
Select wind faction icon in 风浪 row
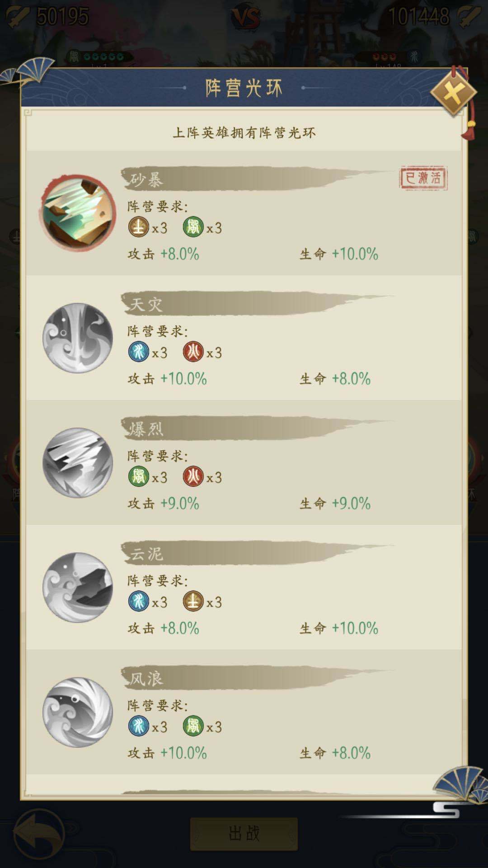[193, 726]
